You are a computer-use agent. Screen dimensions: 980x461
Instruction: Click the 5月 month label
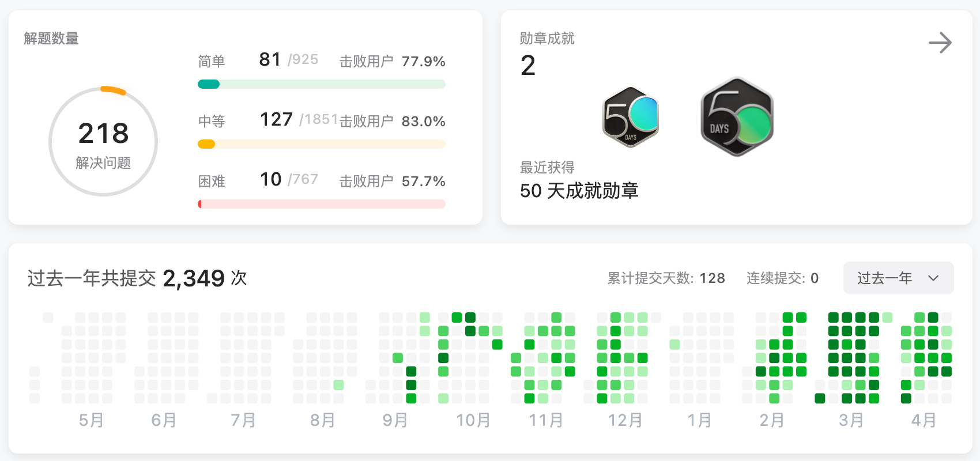click(92, 420)
